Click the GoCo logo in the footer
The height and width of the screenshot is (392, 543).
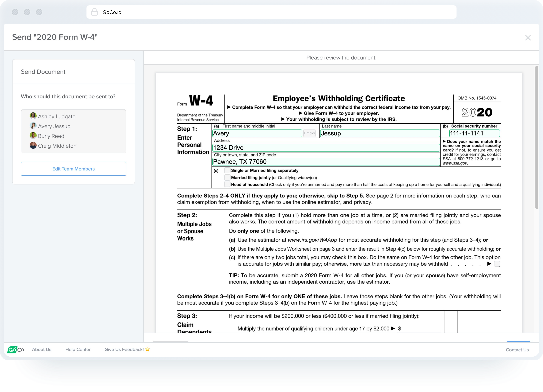point(16,350)
